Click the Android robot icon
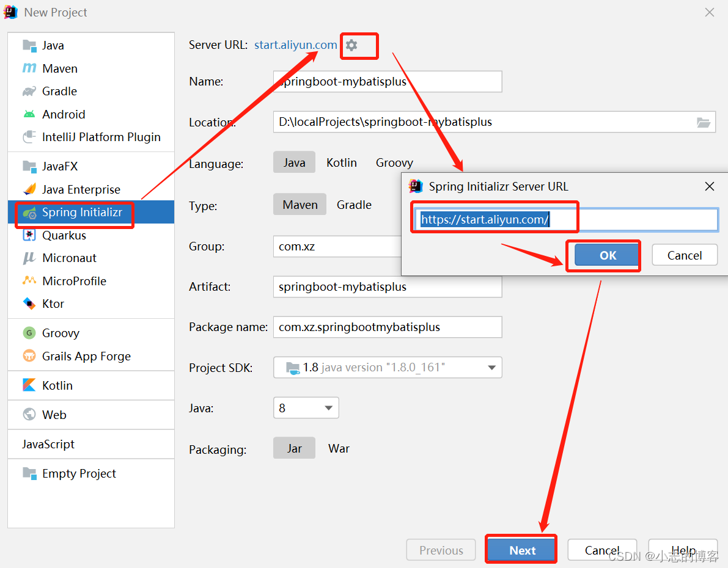This screenshot has height=568, width=728. click(30, 114)
